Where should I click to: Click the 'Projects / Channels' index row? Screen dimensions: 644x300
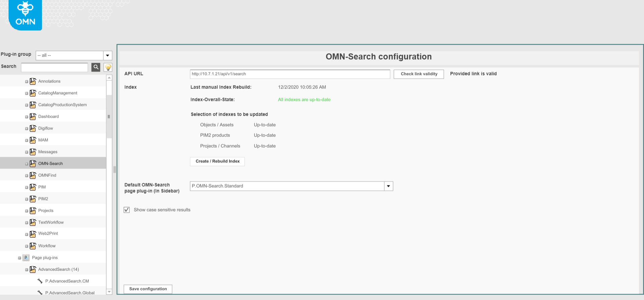tap(238, 146)
